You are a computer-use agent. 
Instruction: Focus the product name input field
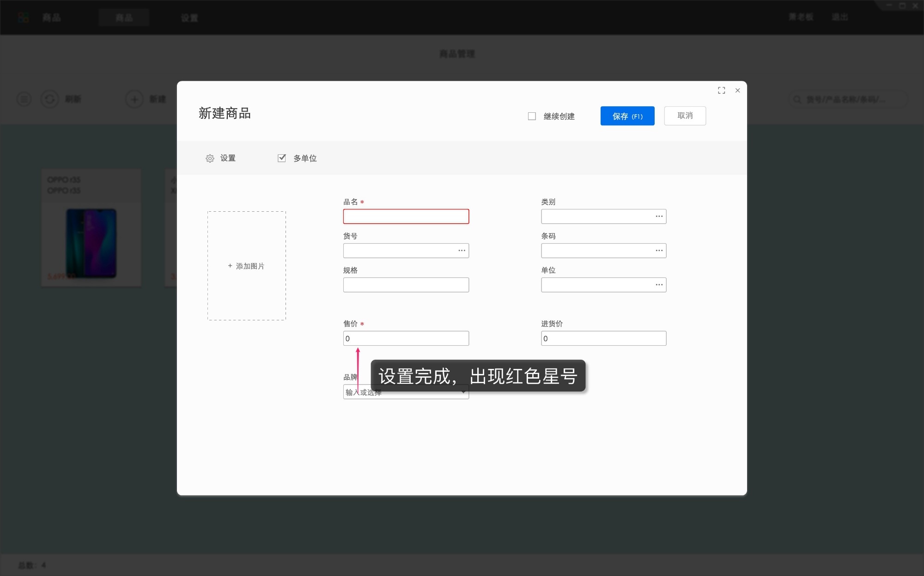(406, 216)
